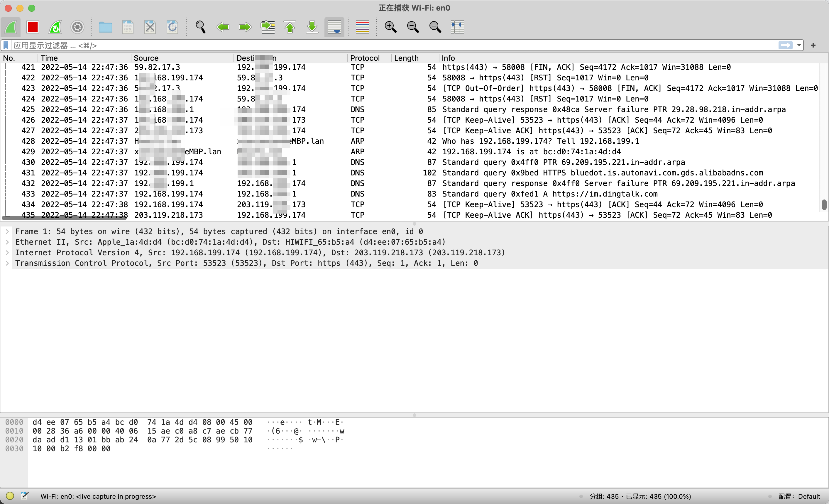Image resolution: width=829 pixels, height=504 pixels.
Task: Expand Transmission Control Protocol details
Action: [7, 263]
